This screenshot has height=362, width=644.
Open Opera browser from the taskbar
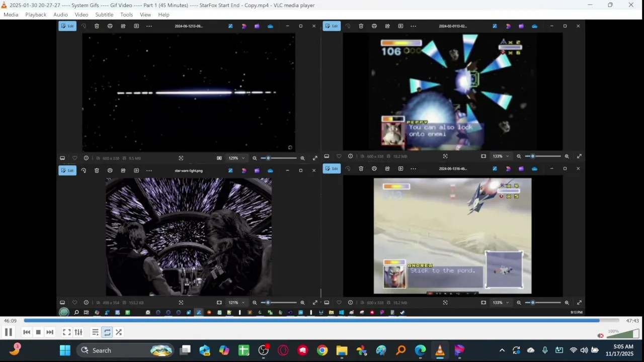tap(283, 350)
